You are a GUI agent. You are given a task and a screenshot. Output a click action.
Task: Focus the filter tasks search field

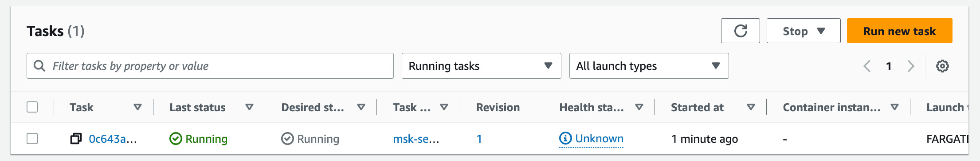pos(210,66)
